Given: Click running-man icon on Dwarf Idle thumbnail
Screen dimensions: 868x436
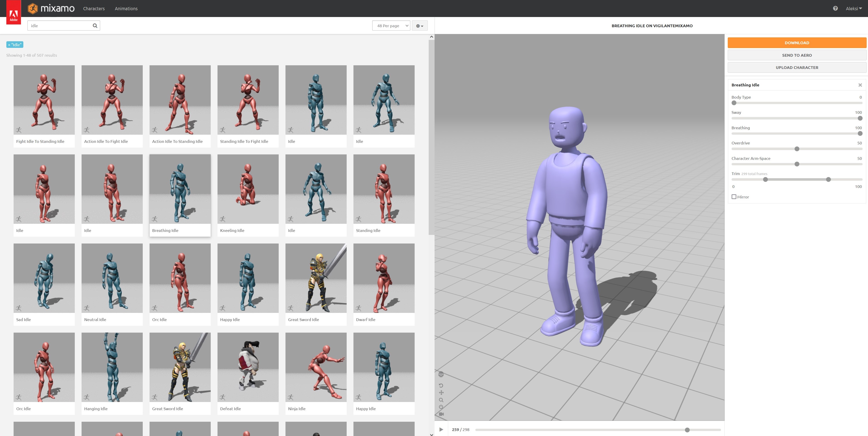Looking at the screenshot, I should pyautogui.click(x=358, y=308).
